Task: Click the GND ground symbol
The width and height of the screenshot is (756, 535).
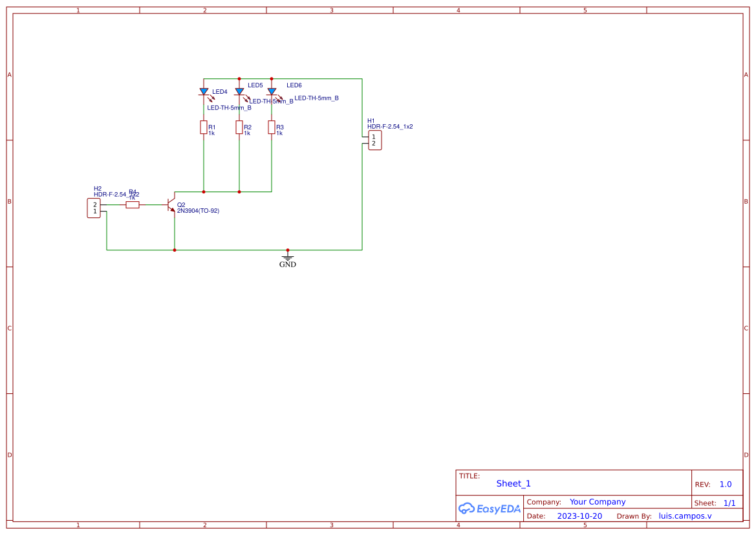Action: point(287,256)
